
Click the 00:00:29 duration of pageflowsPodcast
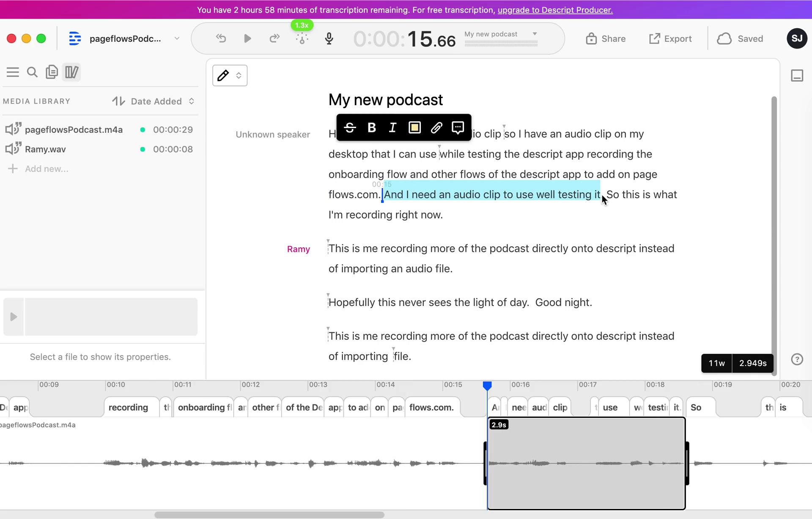(x=173, y=130)
